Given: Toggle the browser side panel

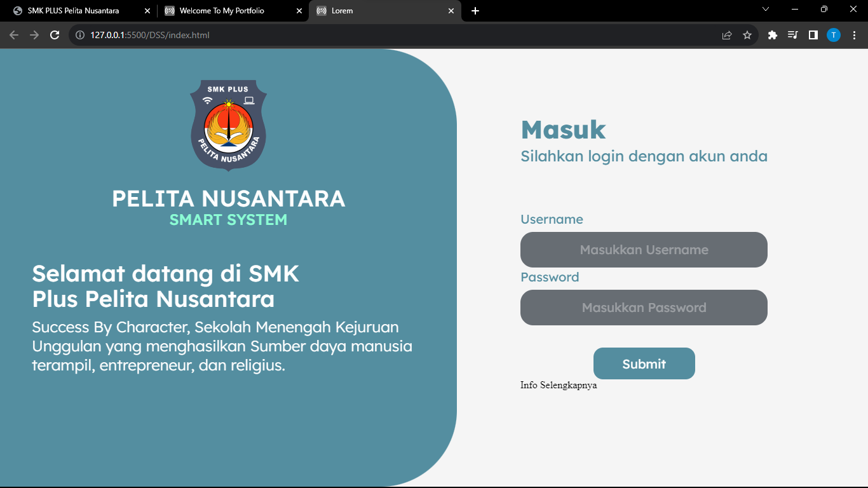Looking at the screenshot, I should pos(813,35).
